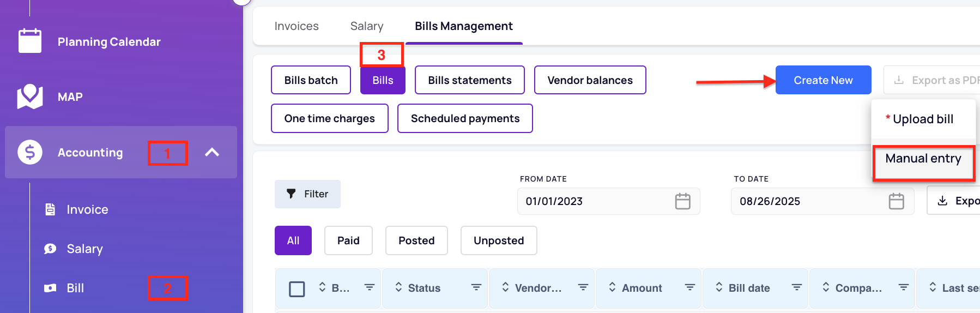
Task: Filter bills by Posted status
Action: point(416,240)
